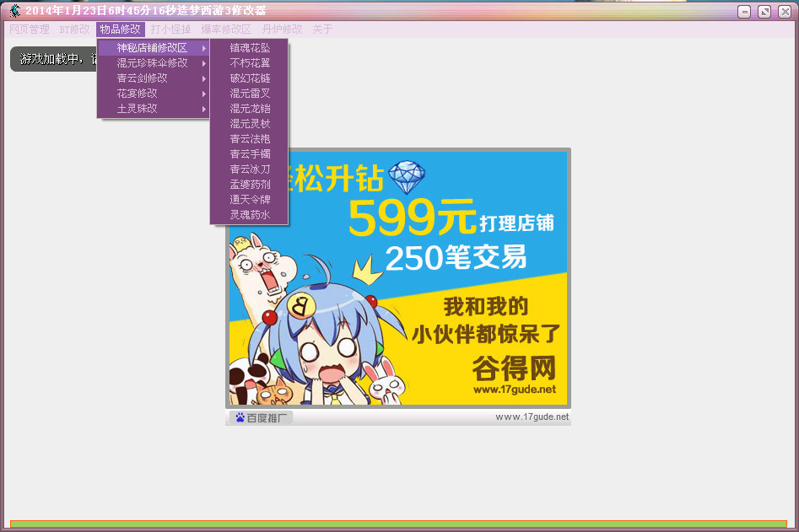Expand arrow beside 青云剑修改
The image size is (799, 532).
(204, 79)
